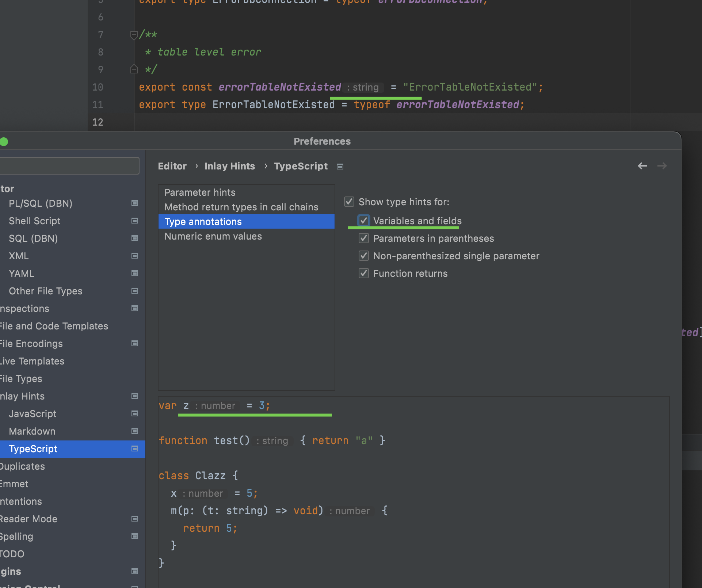Open TODO settings page
The width and height of the screenshot is (702, 588).
[12, 554]
